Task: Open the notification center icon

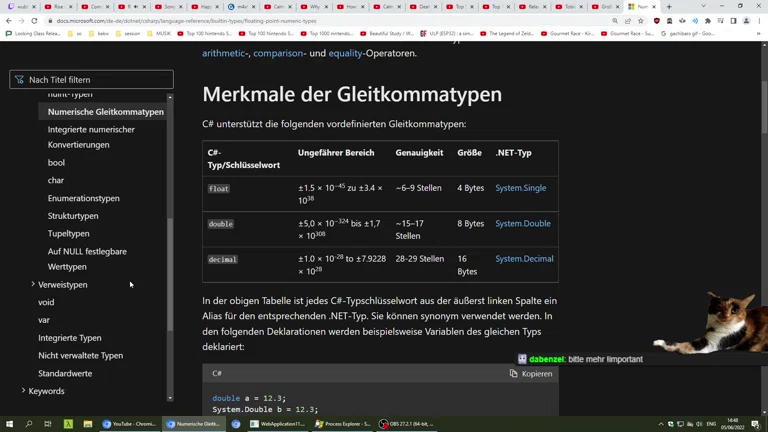Action: (x=755, y=424)
